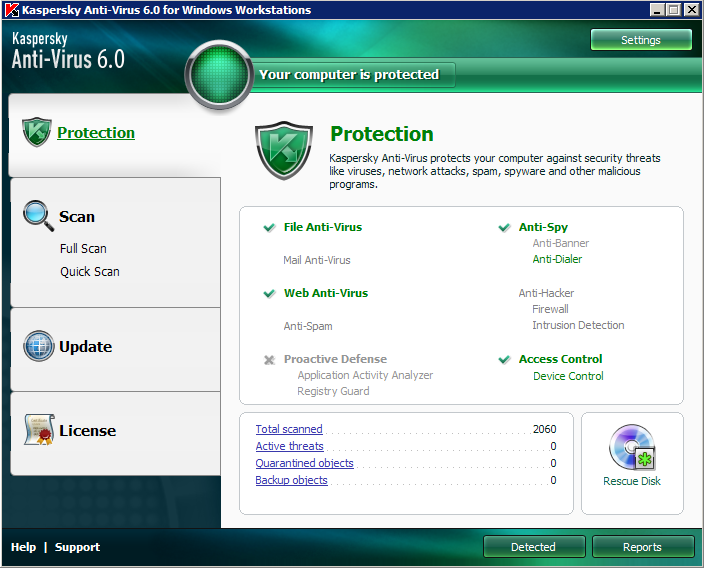Minimize the Kaspersky window
Viewport: 704px width, 568px height.
[x=657, y=9]
